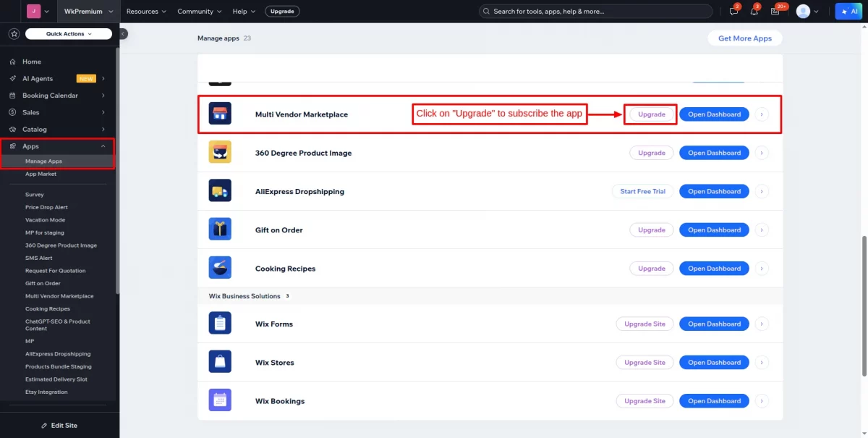
Task: Click the Wix Bookings calendar icon
Action: 220,400
